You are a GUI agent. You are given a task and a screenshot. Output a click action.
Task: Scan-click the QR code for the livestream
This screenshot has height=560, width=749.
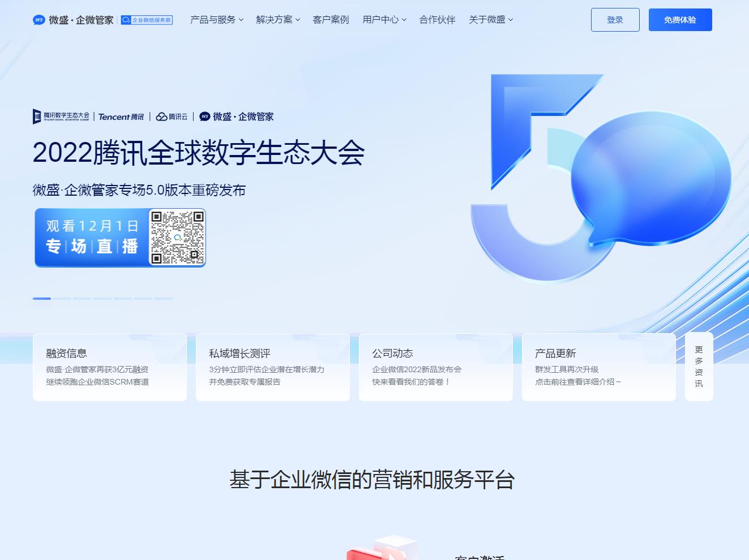click(179, 237)
